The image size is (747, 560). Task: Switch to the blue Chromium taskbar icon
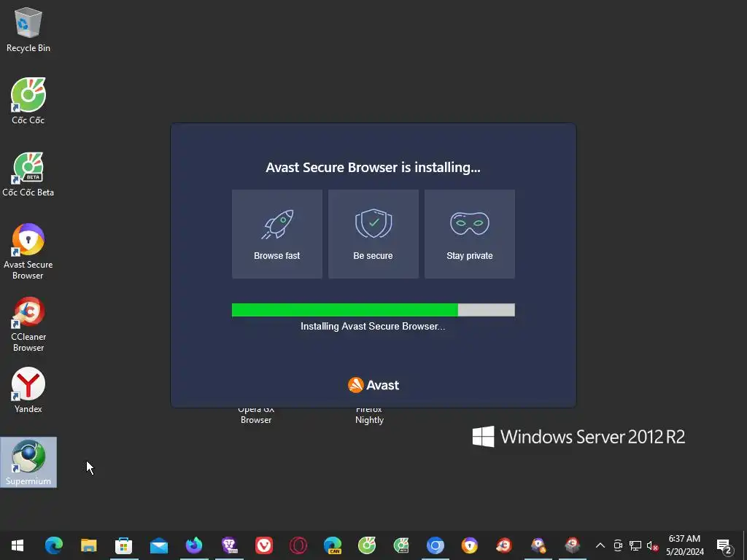point(436,545)
